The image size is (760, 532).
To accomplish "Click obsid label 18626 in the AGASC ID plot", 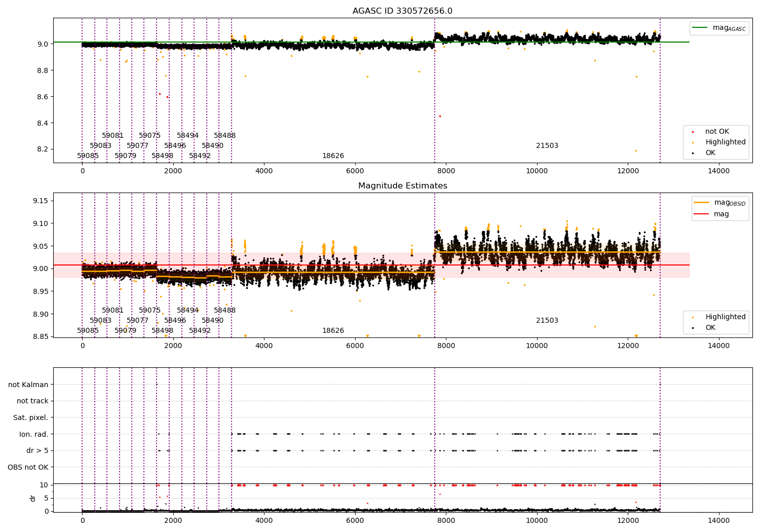I will (333, 156).
